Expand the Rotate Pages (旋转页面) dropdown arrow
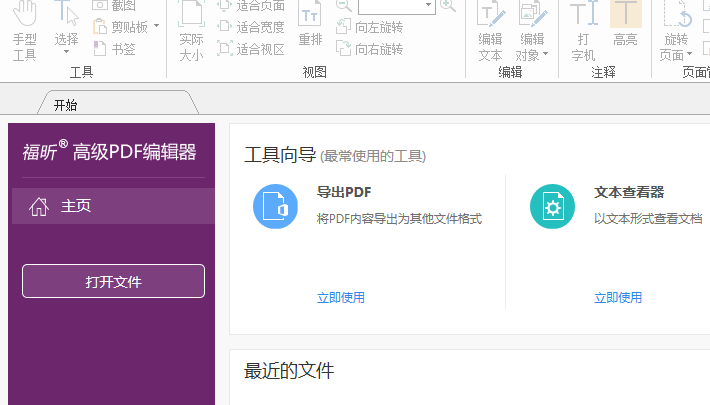This screenshot has width=710, height=405. 689,54
